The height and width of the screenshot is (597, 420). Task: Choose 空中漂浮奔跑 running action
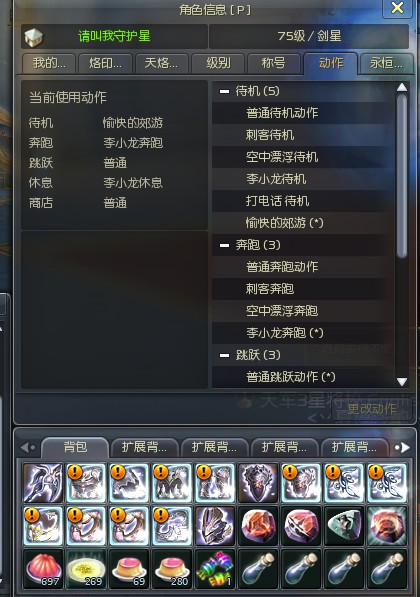282,311
